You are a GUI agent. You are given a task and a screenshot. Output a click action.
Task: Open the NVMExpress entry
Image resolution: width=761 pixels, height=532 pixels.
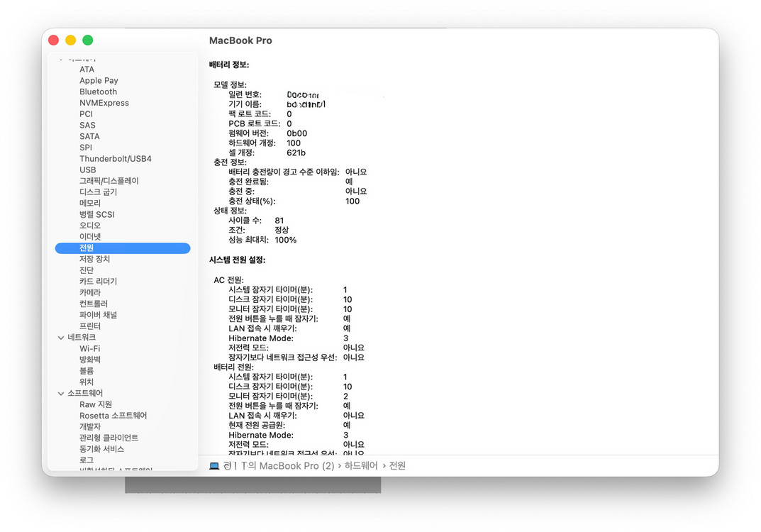pyautogui.click(x=104, y=103)
